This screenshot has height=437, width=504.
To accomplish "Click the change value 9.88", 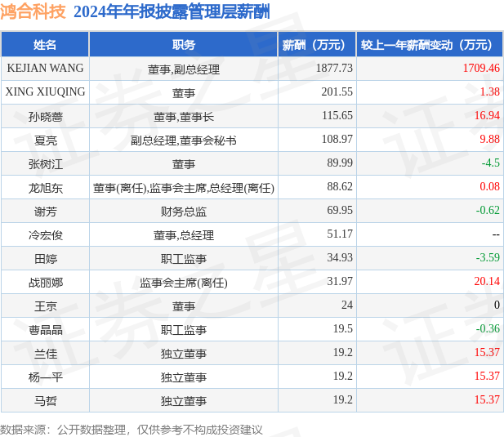I will 490,139.
